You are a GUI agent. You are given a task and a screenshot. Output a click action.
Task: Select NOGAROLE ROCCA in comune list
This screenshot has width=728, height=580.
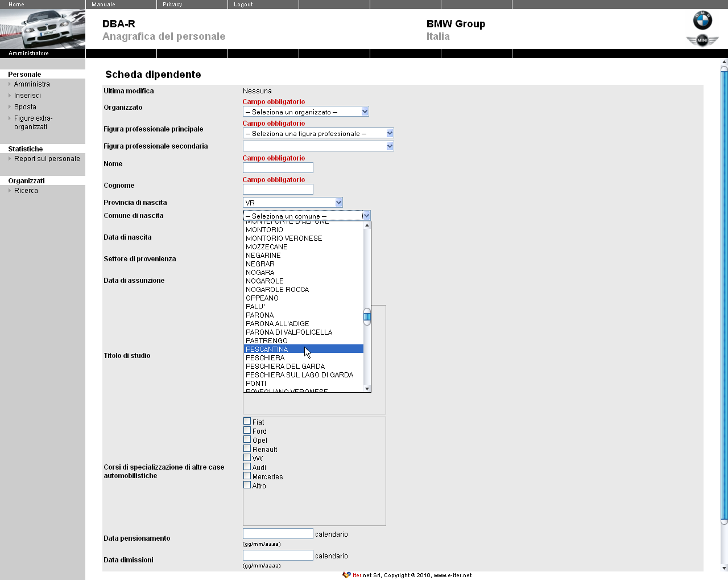pos(304,290)
